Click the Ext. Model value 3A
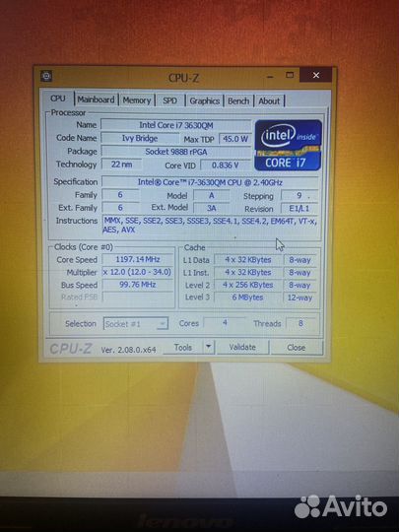 click(x=211, y=208)
